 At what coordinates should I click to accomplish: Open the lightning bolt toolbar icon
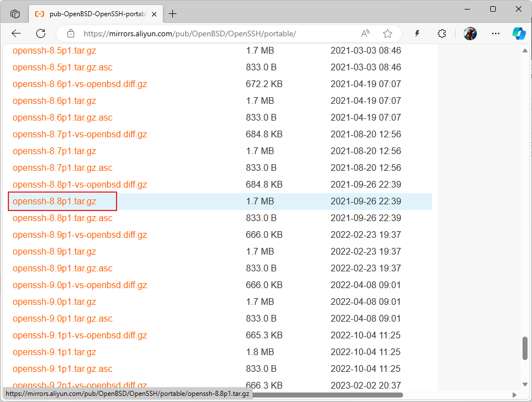click(x=417, y=33)
